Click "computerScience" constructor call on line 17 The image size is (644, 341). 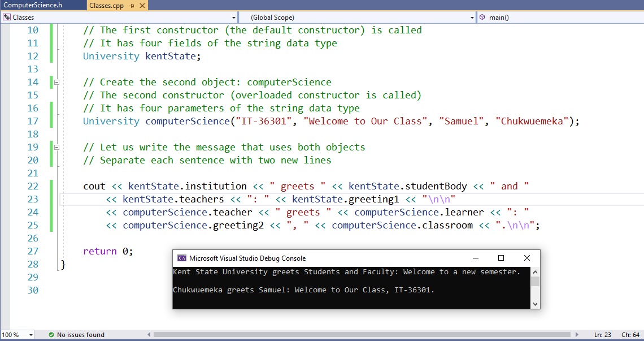pyautogui.click(x=188, y=121)
